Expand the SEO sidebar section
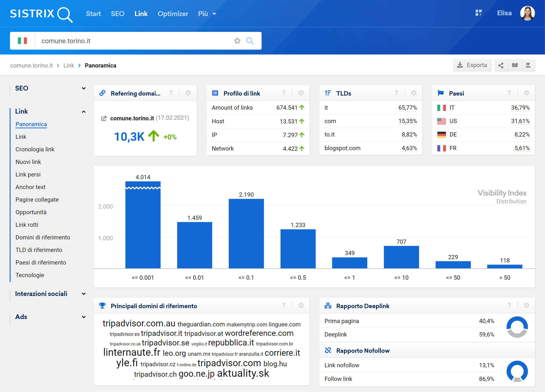The image size is (545, 392). (84, 88)
